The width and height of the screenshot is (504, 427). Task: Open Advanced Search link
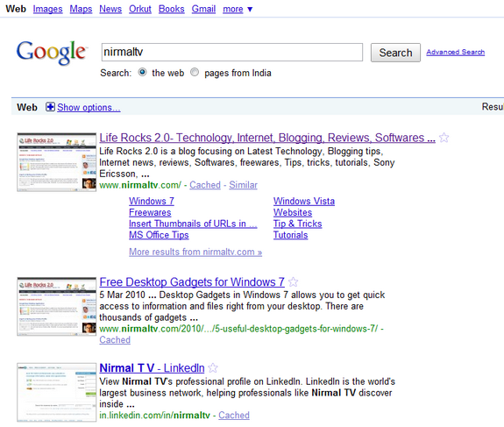click(456, 52)
